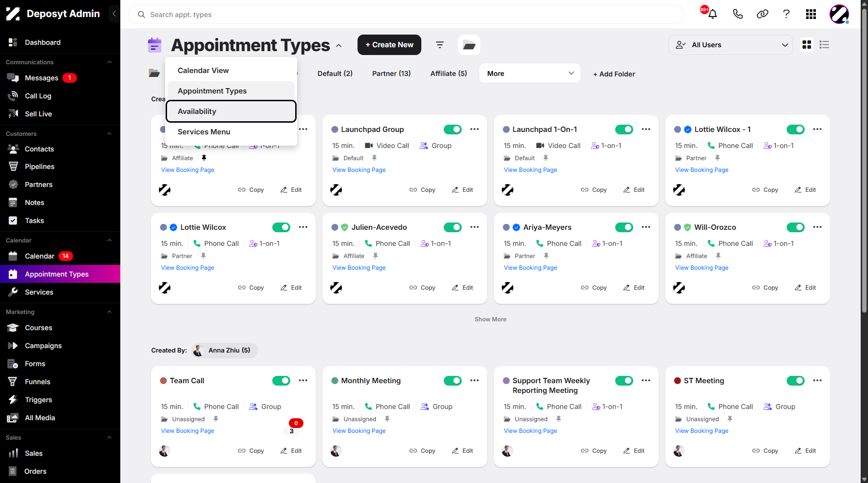Open the help question mark icon
868x483 pixels.
coord(786,14)
